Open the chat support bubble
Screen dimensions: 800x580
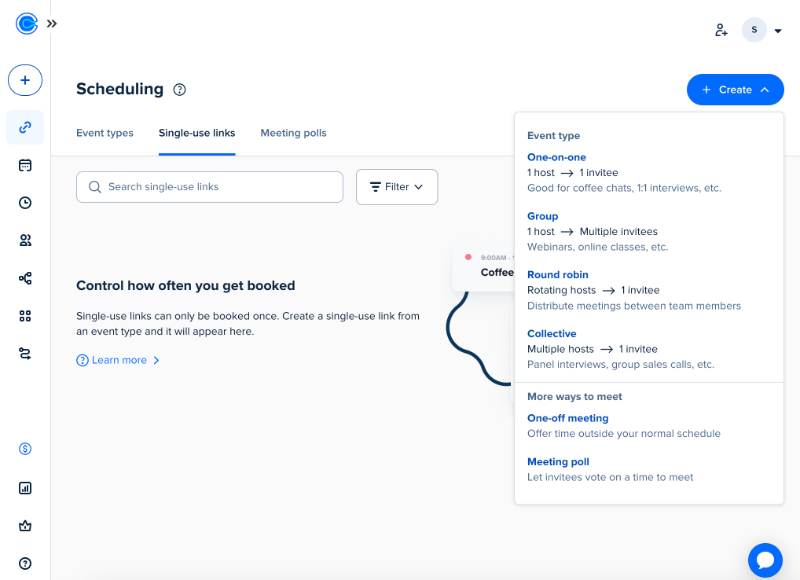764,560
